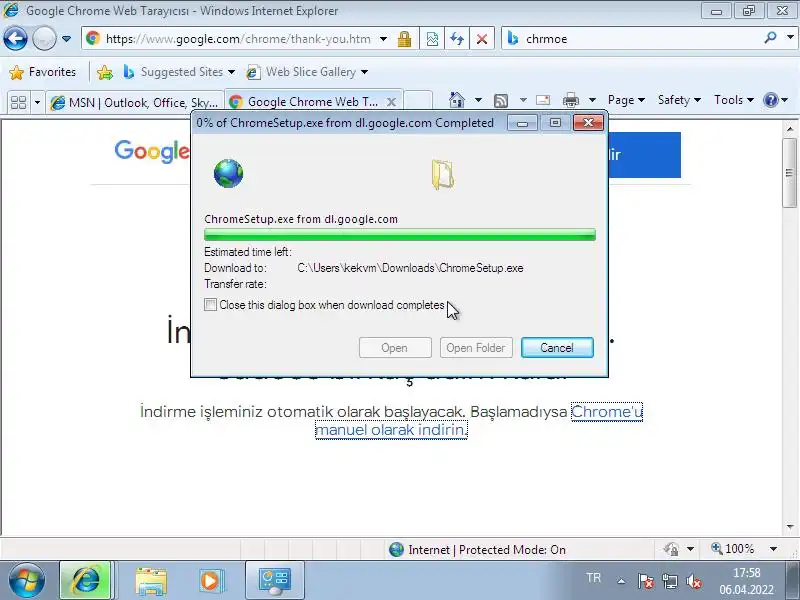Click the Print icon in command bar
This screenshot has width=800, height=600.
tap(571, 100)
